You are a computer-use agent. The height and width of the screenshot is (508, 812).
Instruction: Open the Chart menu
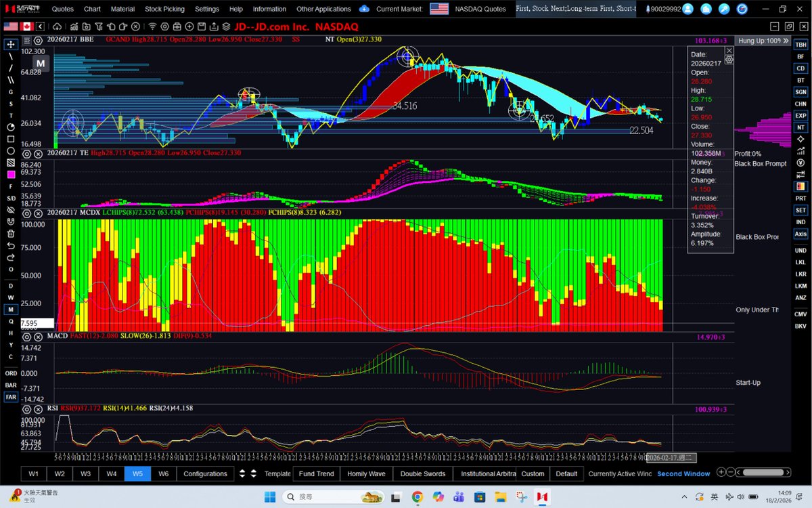(x=93, y=9)
